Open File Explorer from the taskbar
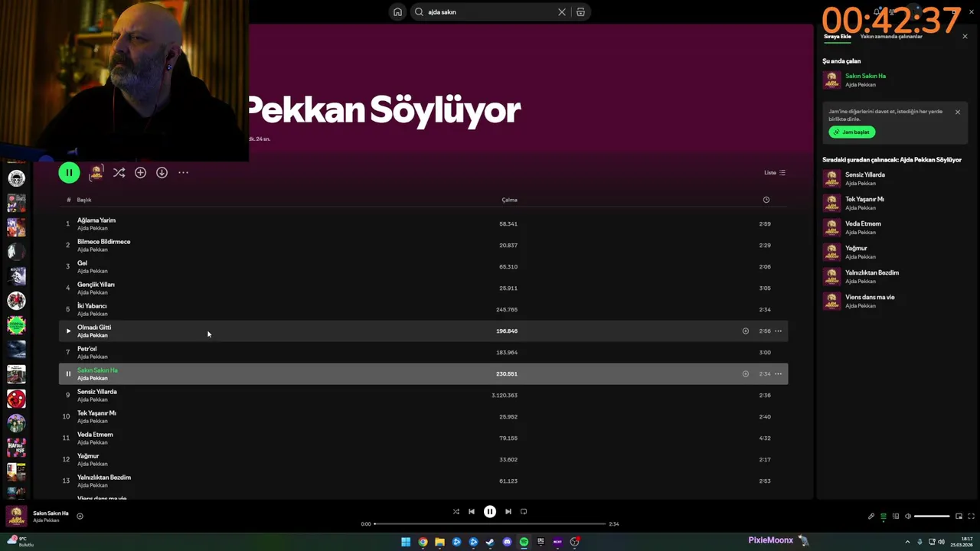Viewport: 980px width, 551px height. (x=439, y=542)
